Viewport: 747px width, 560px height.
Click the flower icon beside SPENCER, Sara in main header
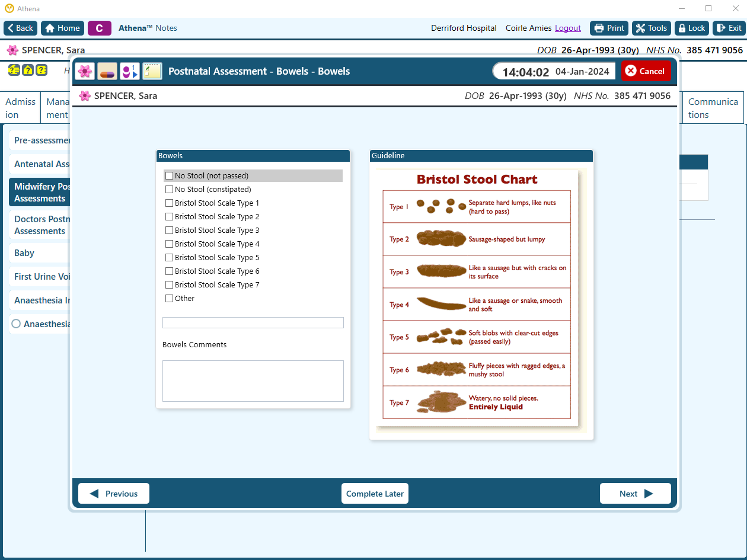12,50
